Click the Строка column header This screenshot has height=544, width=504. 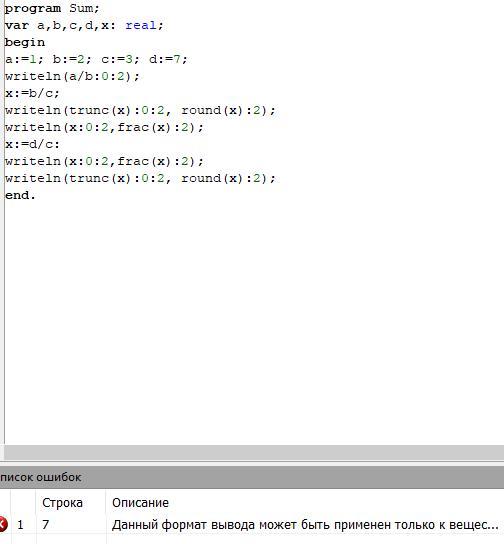(x=62, y=503)
